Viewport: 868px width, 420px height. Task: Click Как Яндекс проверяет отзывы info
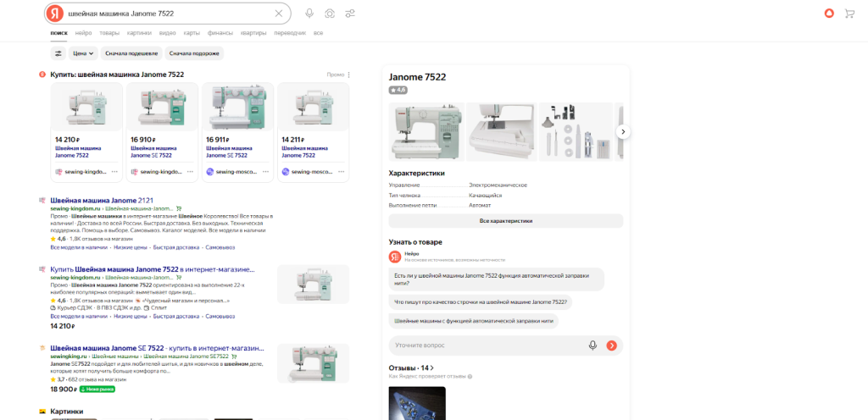pos(431,376)
